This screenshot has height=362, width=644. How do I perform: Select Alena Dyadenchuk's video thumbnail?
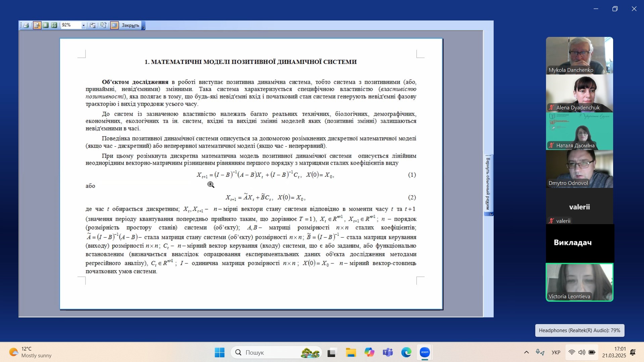click(579, 93)
